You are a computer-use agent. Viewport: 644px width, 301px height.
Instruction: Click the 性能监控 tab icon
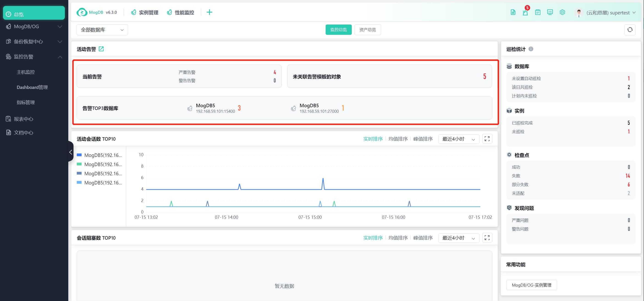[x=170, y=12]
